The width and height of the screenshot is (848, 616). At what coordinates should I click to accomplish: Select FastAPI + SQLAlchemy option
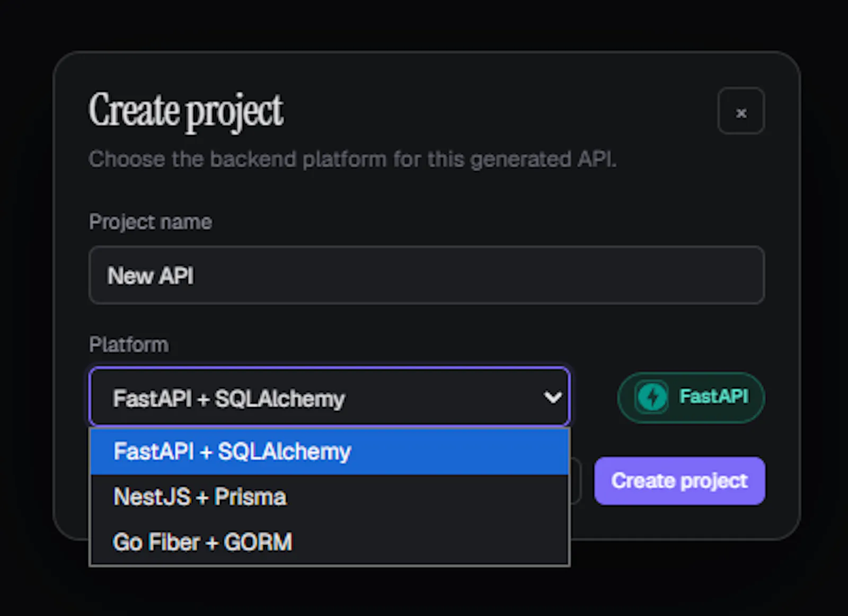click(330, 452)
